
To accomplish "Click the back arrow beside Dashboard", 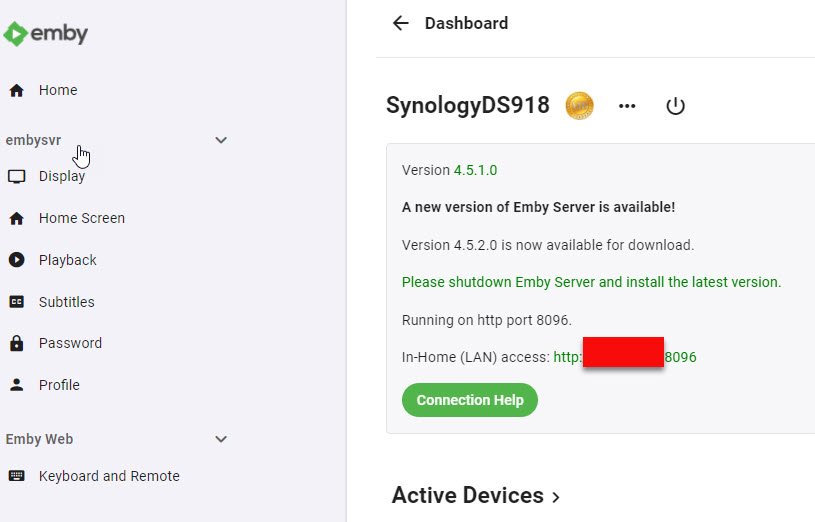I will [401, 23].
